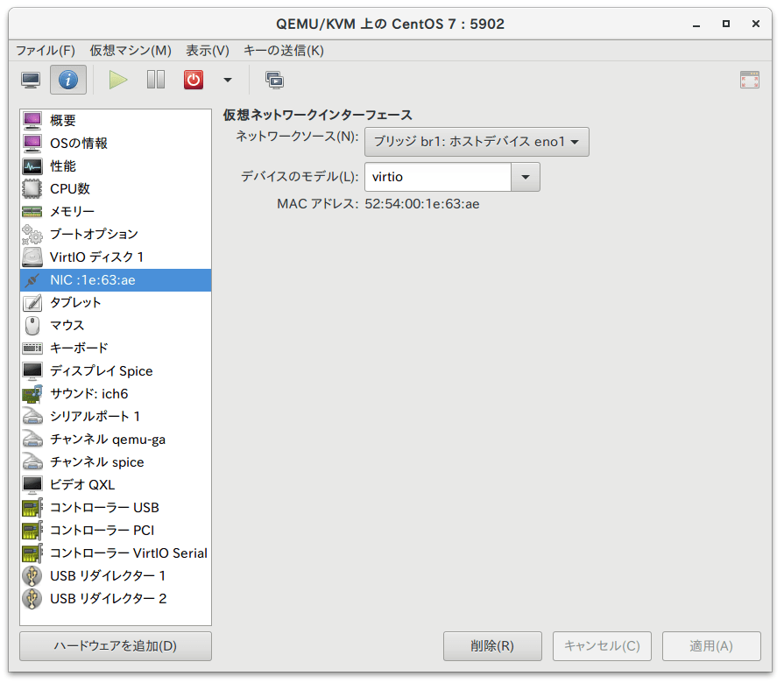
Task: Toggle fullscreen view mode
Action: coord(749,79)
